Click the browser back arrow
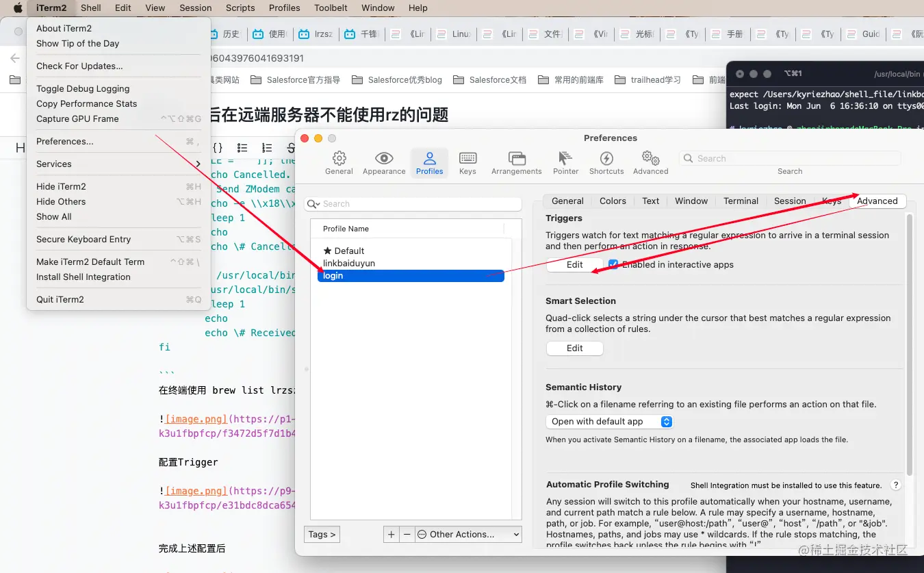The image size is (924, 573). 15,58
